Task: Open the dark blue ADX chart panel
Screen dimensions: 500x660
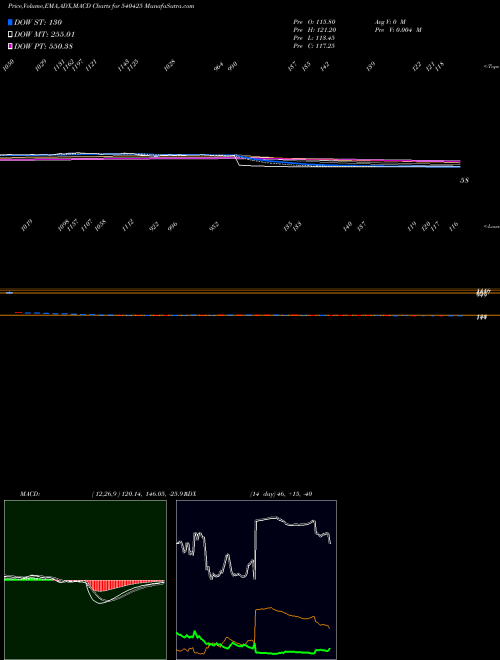Action: (x=256, y=580)
